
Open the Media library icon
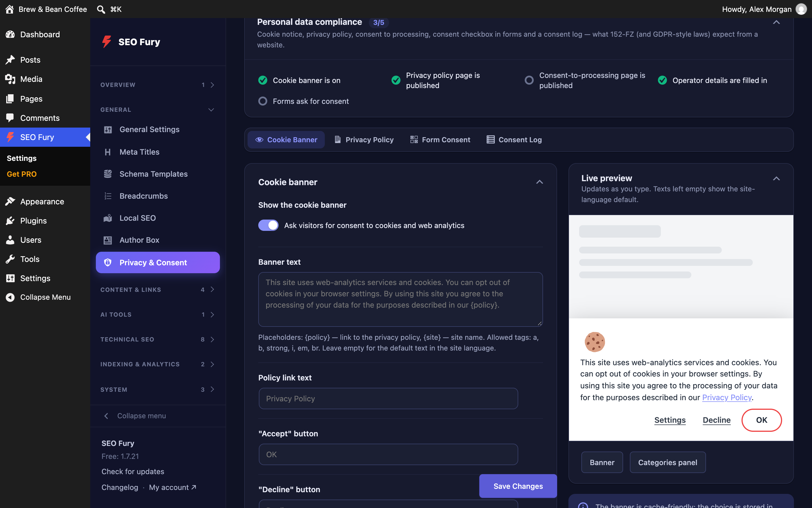click(x=10, y=79)
